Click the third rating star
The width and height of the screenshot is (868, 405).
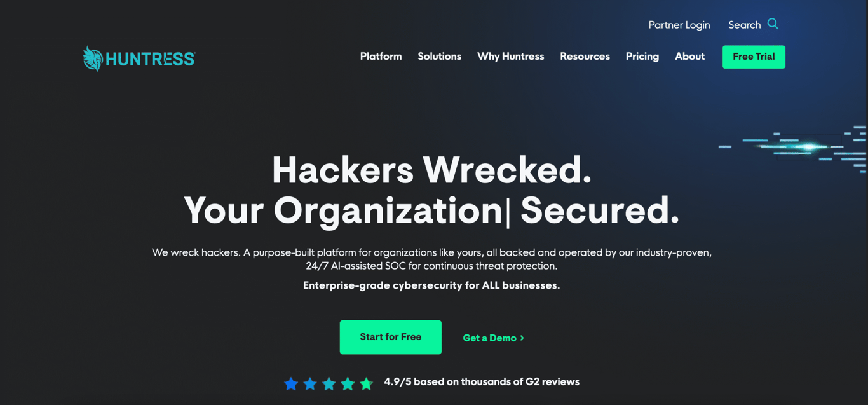pyautogui.click(x=329, y=383)
